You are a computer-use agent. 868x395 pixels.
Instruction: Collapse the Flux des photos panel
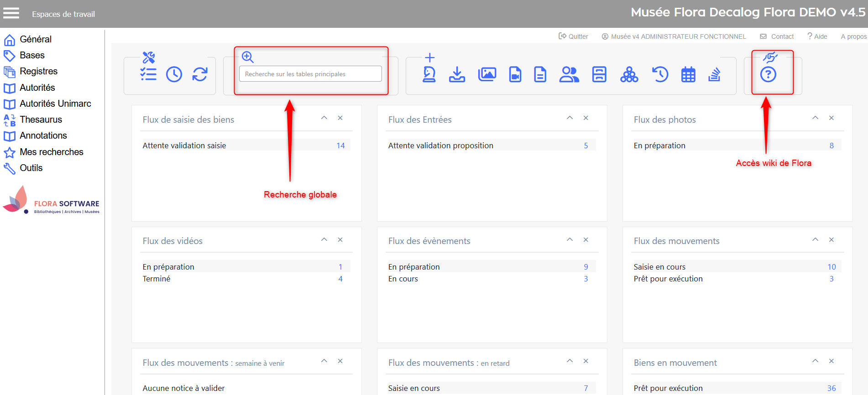[x=815, y=118]
